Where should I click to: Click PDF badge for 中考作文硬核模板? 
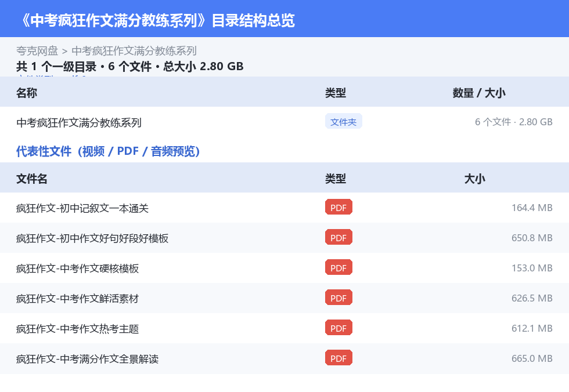coord(338,267)
